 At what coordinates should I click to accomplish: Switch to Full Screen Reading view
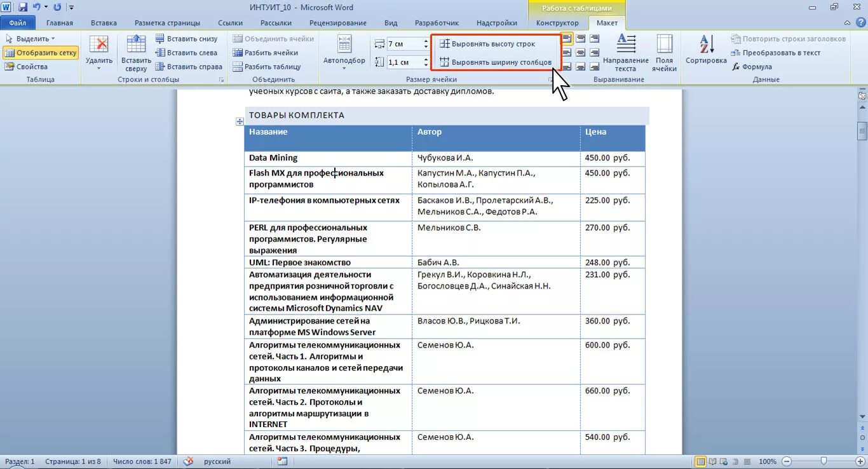click(x=712, y=461)
